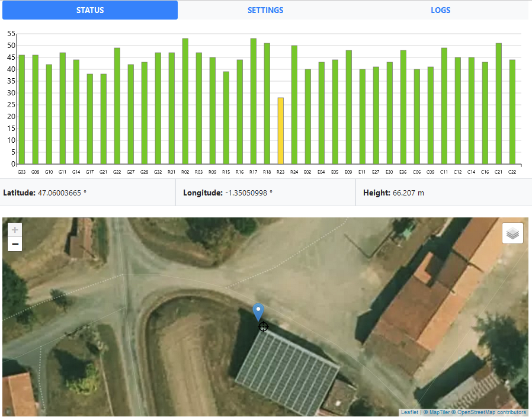
Task: Open OpenStreetMap contributors link
Action: click(489, 412)
